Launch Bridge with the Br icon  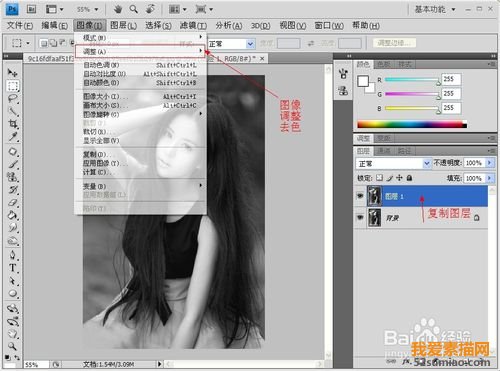[31, 9]
